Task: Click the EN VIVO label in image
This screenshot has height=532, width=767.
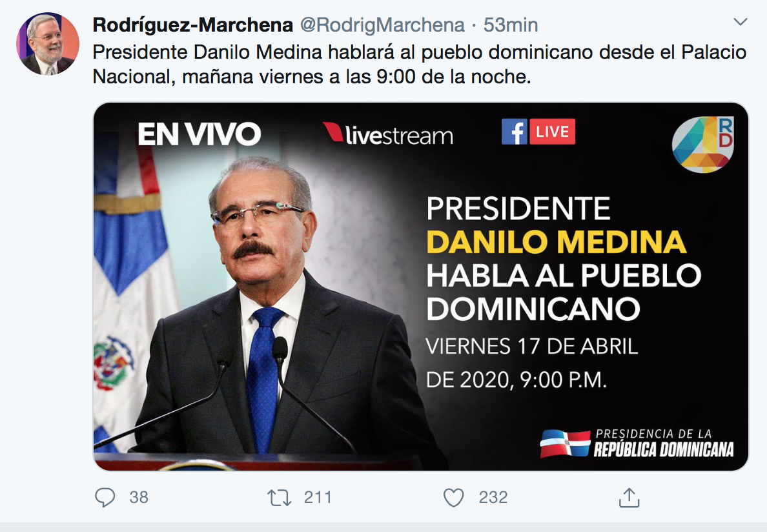Action: 199,134
